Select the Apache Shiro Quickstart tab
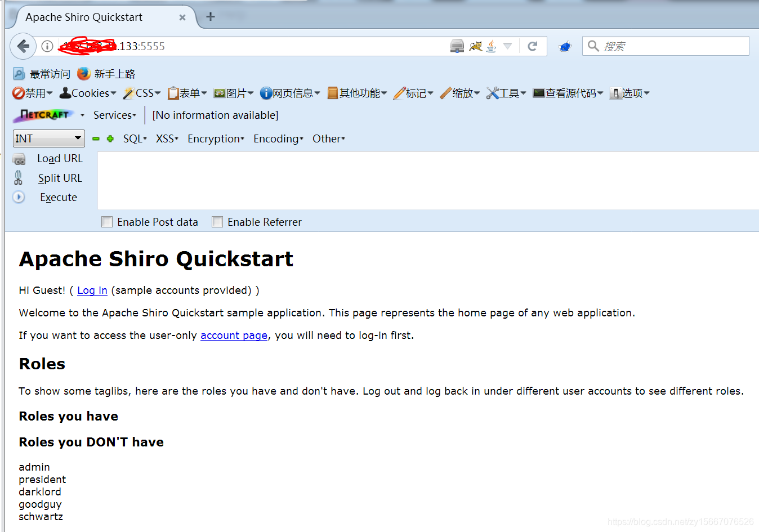 101,17
